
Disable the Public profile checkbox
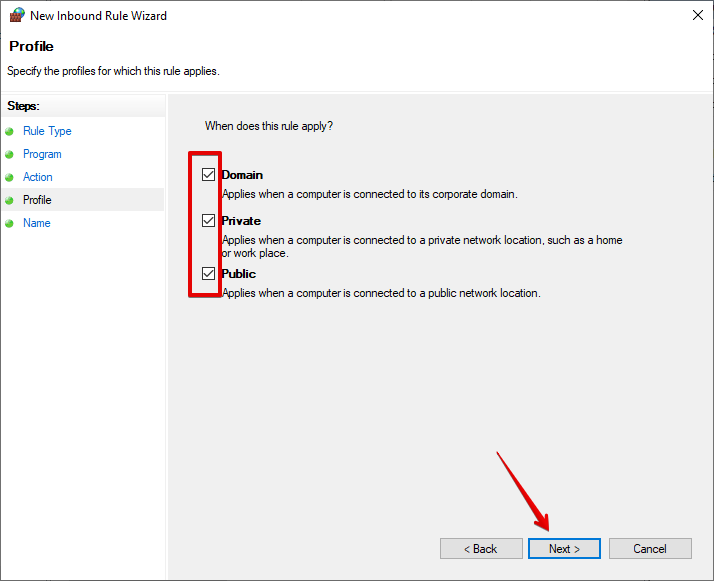click(x=208, y=273)
